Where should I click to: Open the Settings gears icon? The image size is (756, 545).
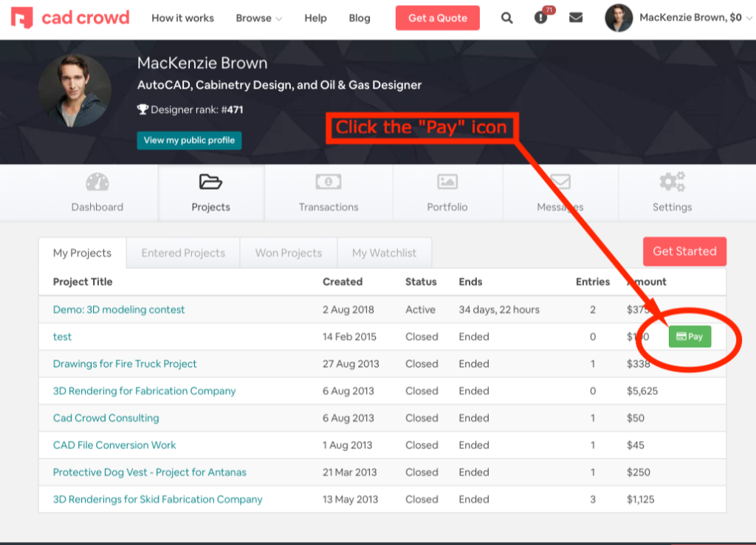pos(672,181)
